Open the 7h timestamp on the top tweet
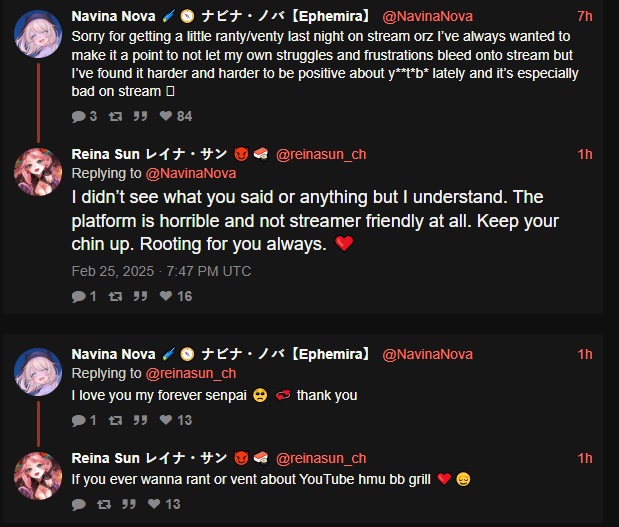This screenshot has width=619, height=527. click(x=585, y=16)
